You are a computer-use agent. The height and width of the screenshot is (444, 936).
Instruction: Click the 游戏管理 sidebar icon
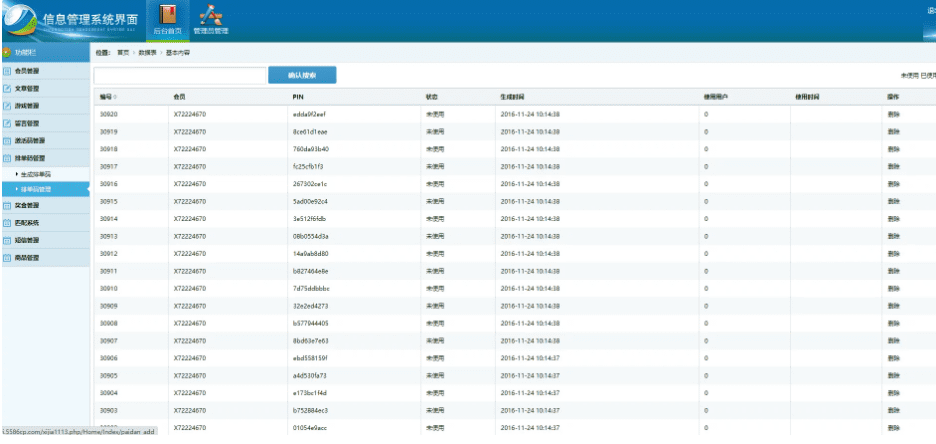click(x=7, y=106)
